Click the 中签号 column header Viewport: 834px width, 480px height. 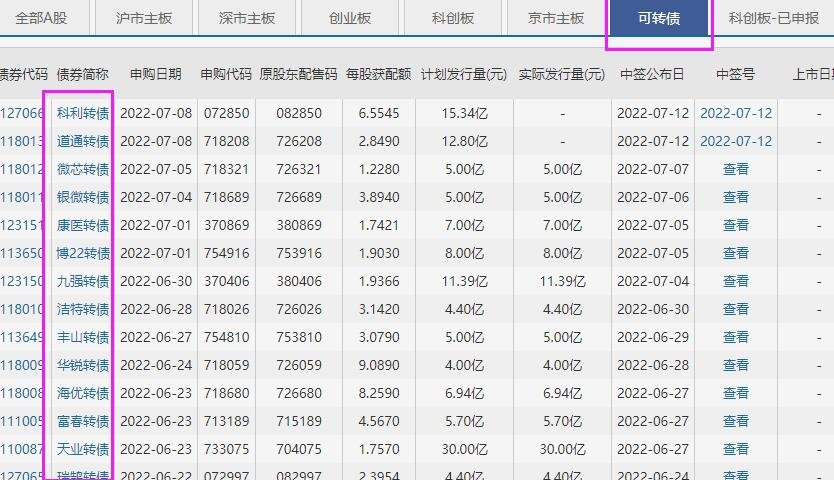click(736, 75)
